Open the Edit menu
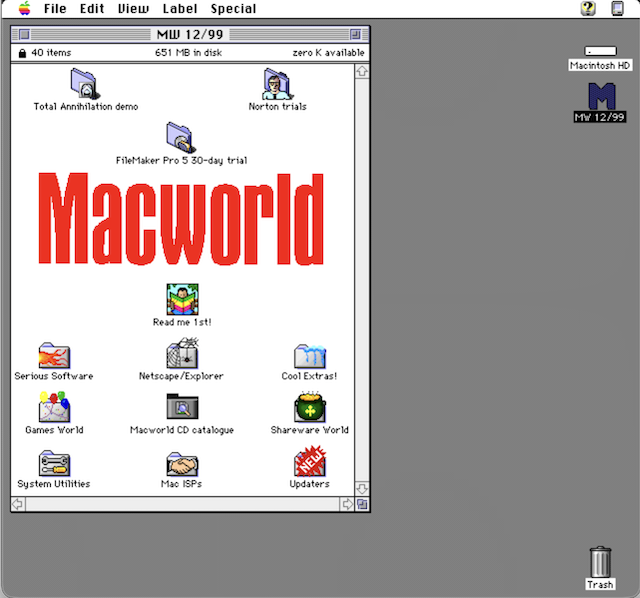The image size is (640, 598). pos(92,9)
